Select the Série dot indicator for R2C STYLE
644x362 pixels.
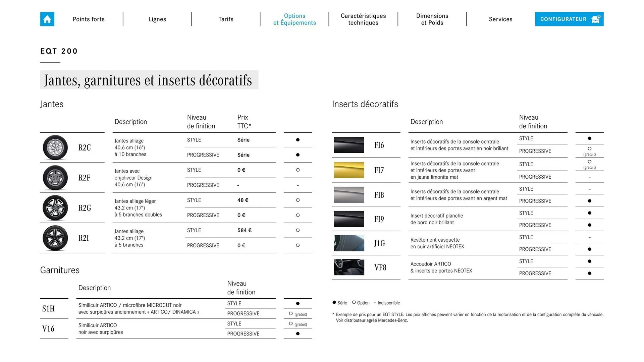click(298, 140)
